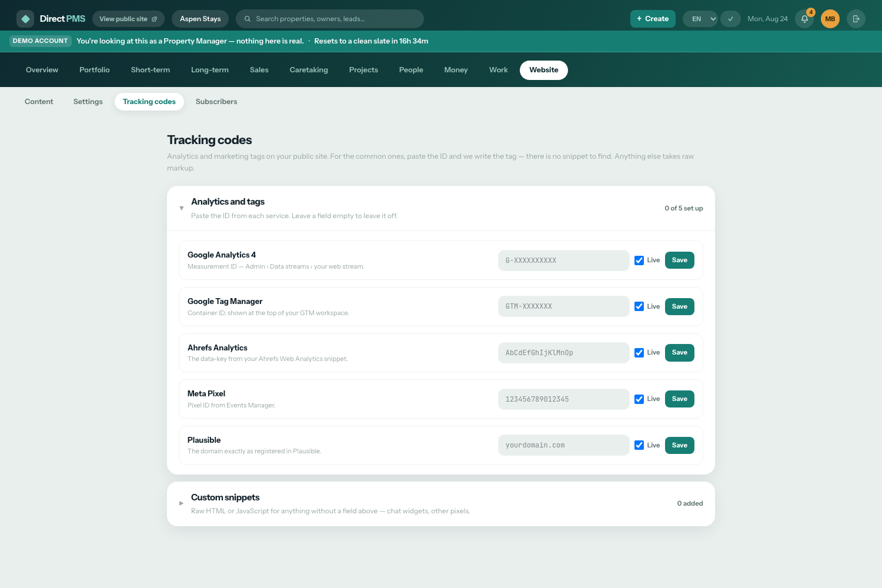Click the search magnifier icon
882x588 pixels.
(x=248, y=19)
